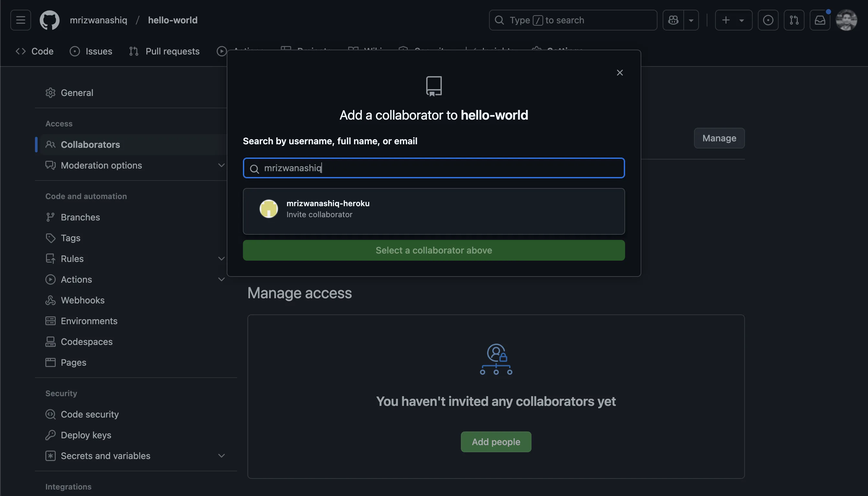This screenshot has width=868, height=496.
Task: Click the magnifier icon in collaborator search
Action: [254, 169]
